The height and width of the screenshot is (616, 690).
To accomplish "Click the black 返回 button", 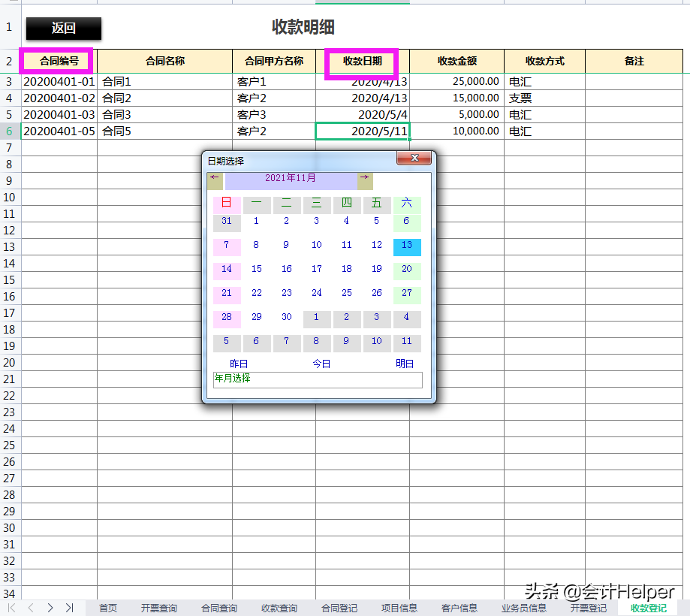I will [x=64, y=29].
